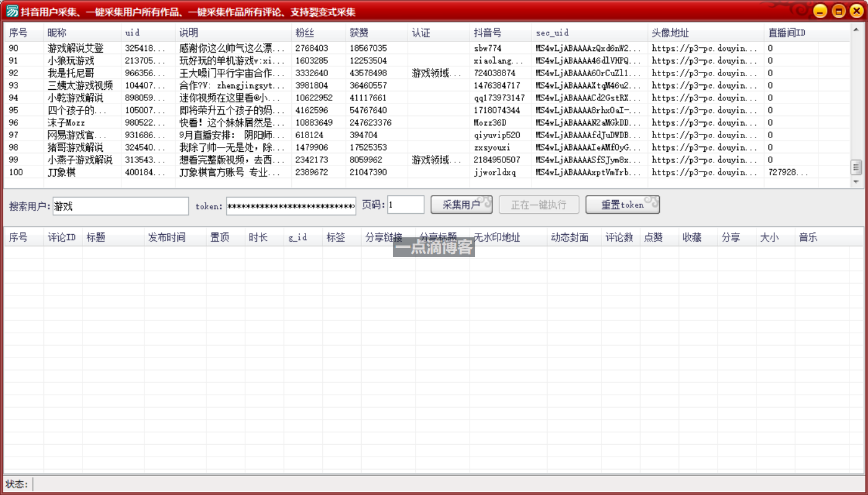Click the 抖音号 cell 1476384717
Image resolution: width=868 pixels, height=495 pixels.
(497, 85)
